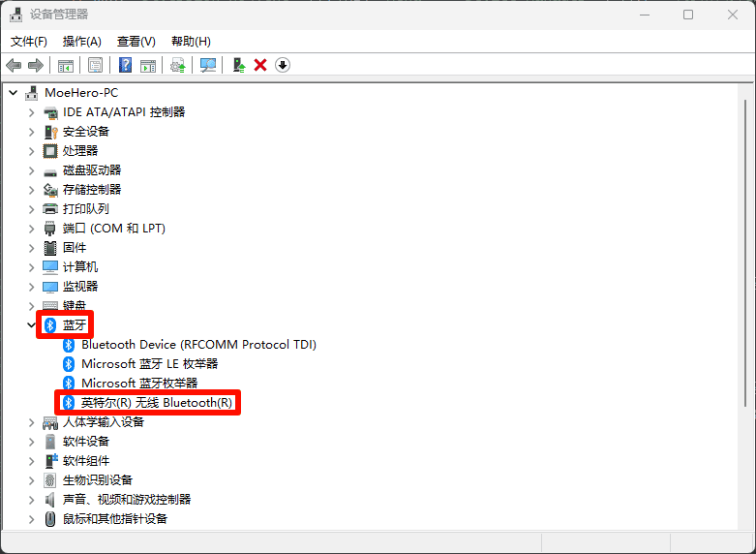Image resolution: width=756 pixels, height=554 pixels.
Task: Expand the 软件设备 category chevron
Action: coord(31,442)
